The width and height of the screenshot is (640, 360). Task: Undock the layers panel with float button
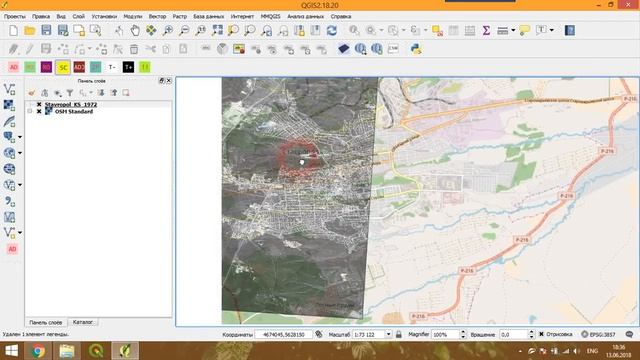[162, 81]
